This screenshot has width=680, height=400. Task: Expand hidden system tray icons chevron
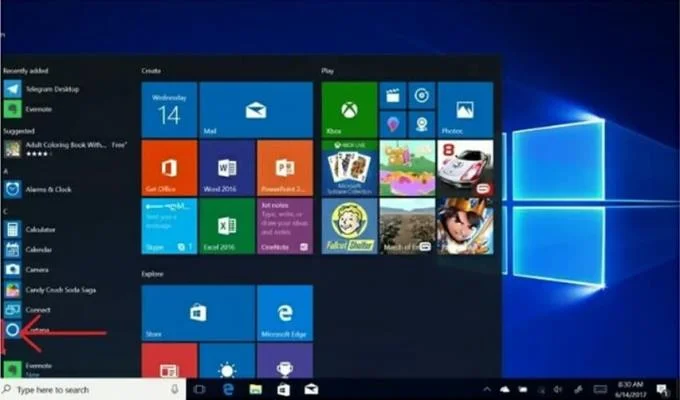(x=487, y=390)
